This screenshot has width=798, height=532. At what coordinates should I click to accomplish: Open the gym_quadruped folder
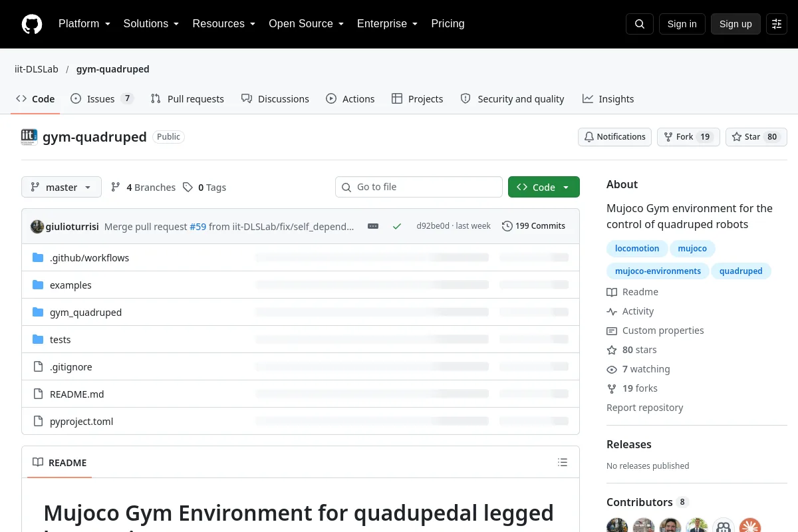86,312
